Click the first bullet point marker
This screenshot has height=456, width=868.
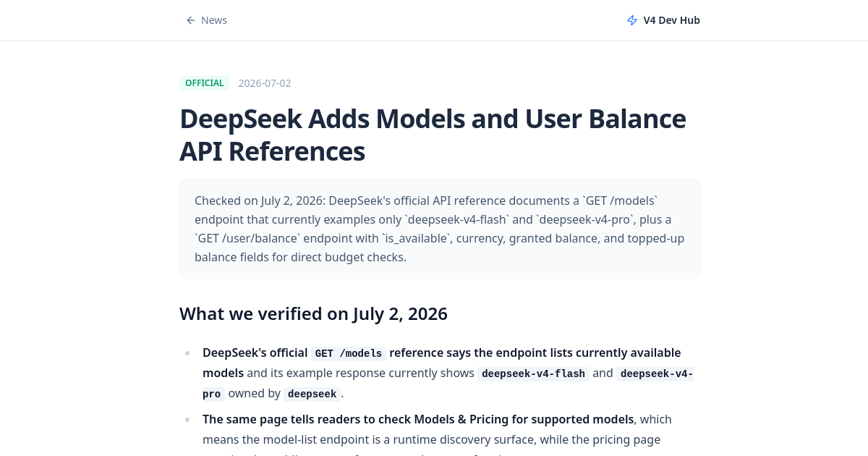(187, 353)
